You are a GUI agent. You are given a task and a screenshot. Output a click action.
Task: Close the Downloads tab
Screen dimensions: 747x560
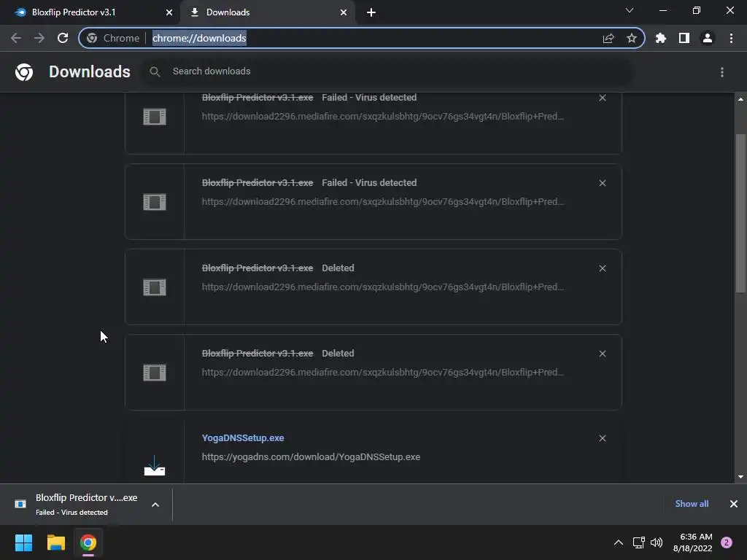click(x=344, y=12)
